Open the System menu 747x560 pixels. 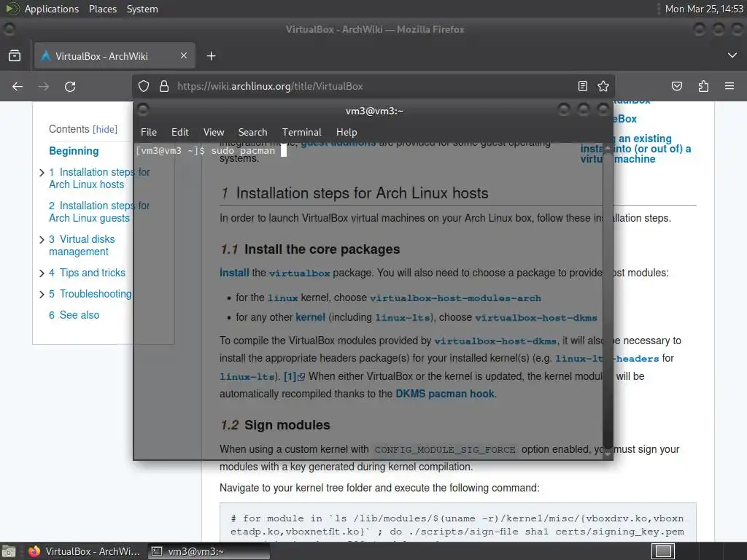tap(142, 9)
